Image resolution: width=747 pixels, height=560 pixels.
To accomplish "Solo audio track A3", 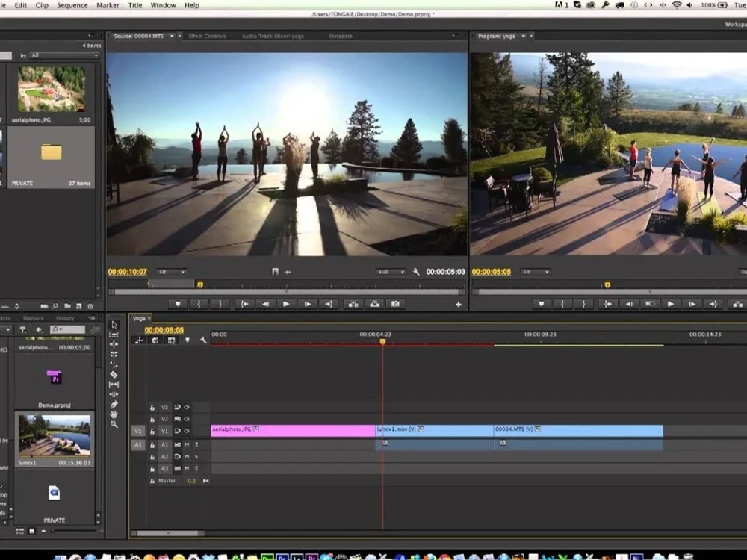I will (196, 469).
